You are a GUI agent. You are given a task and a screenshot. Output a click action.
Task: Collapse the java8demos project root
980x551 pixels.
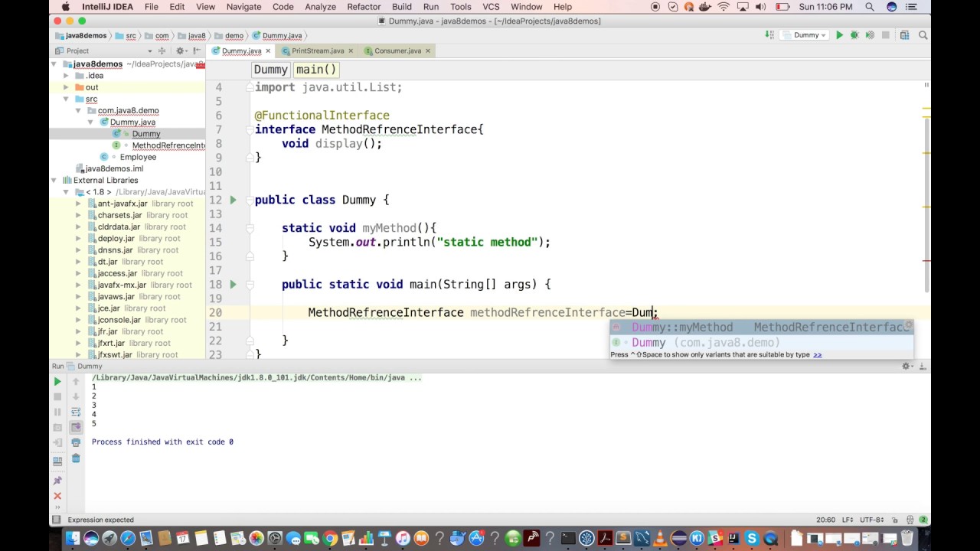pos(54,64)
